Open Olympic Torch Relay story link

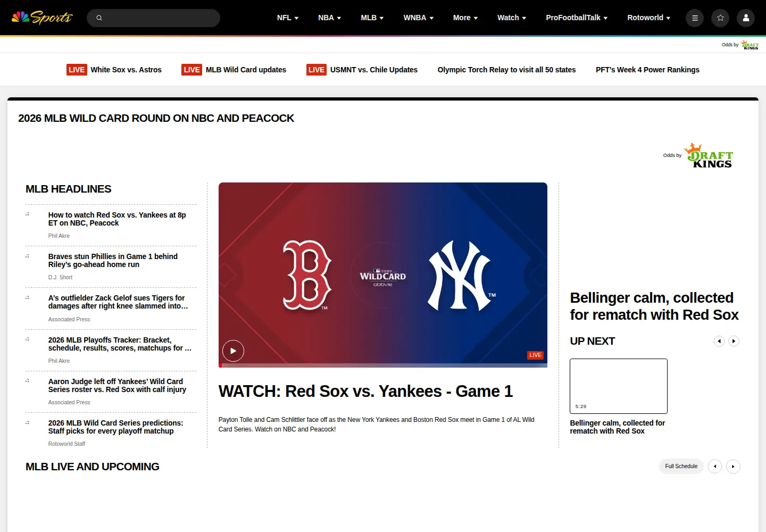click(506, 70)
